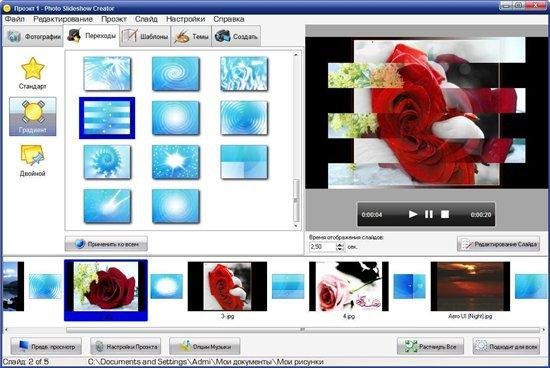Click the 0:00:20 total time label
550x368 pixels.
point(481,214)
